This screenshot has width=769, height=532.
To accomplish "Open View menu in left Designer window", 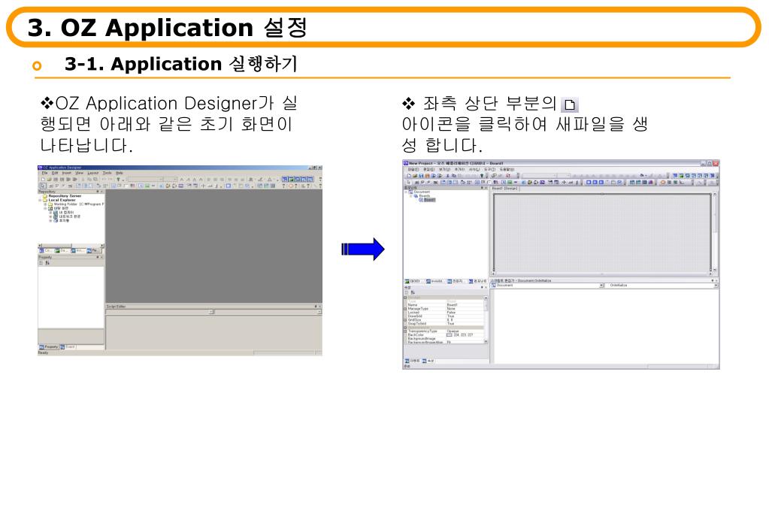I will click(79, 173).
